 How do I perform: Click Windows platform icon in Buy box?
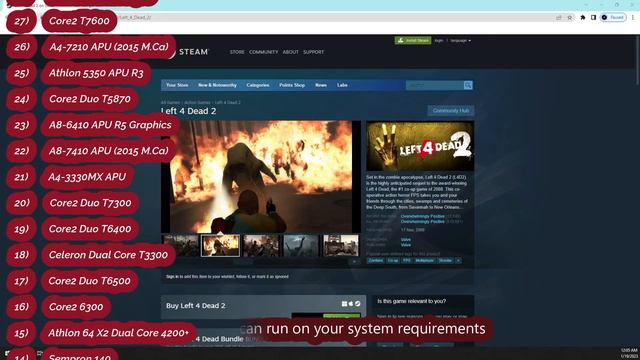(x=344, y=304)
